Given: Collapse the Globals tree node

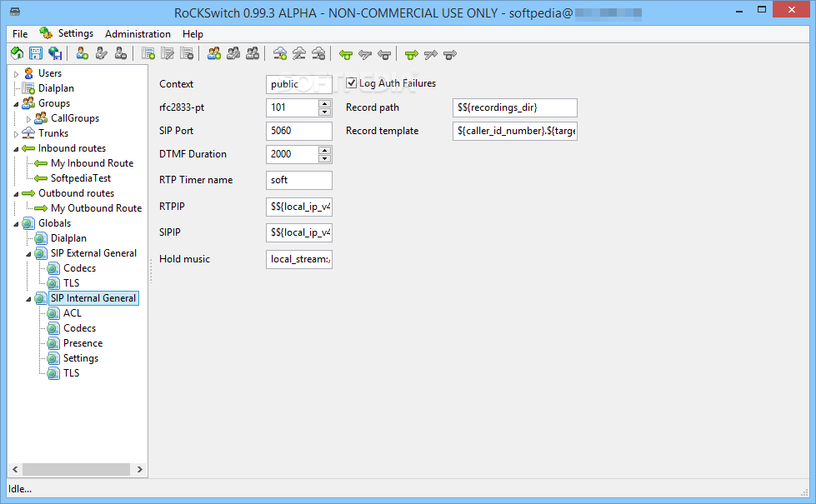Looking at the screenshot, I should tap(16, 223).
